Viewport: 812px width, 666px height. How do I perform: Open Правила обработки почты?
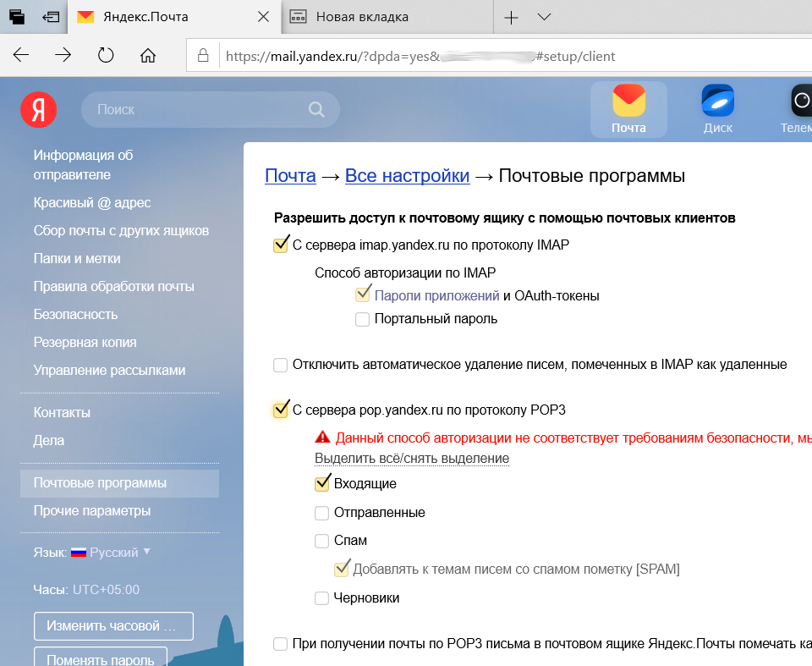(114, 287)
